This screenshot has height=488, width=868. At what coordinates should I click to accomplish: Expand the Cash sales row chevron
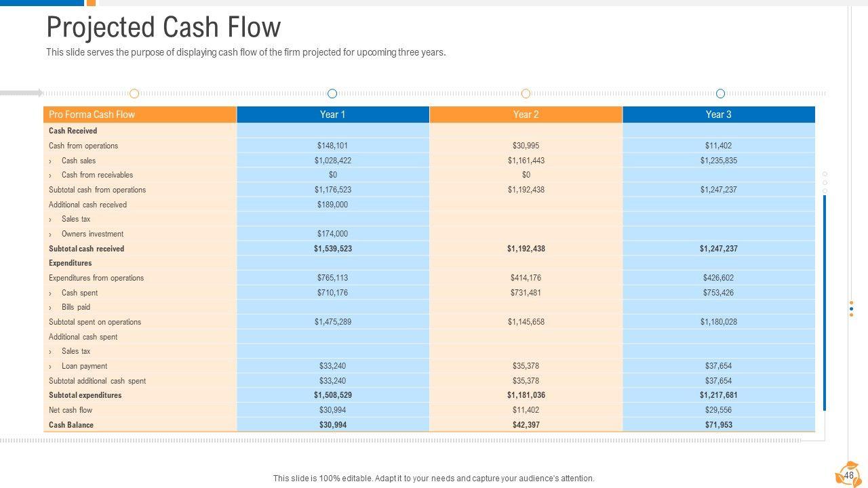click(x=50, y=161)
